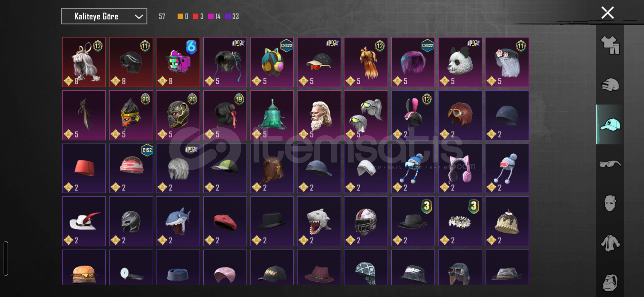Select the red fez hat item
The image size is (644, 297).
point(84,168)
